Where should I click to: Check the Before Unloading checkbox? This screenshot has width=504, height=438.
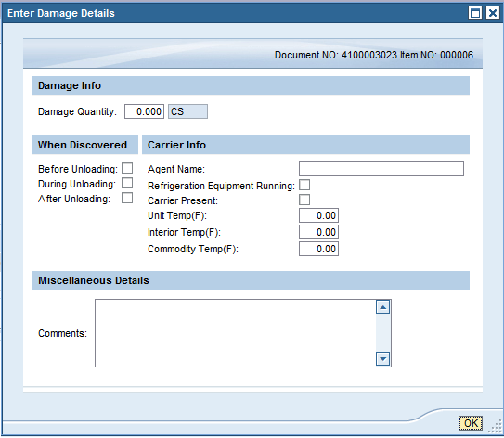(127, 168)
